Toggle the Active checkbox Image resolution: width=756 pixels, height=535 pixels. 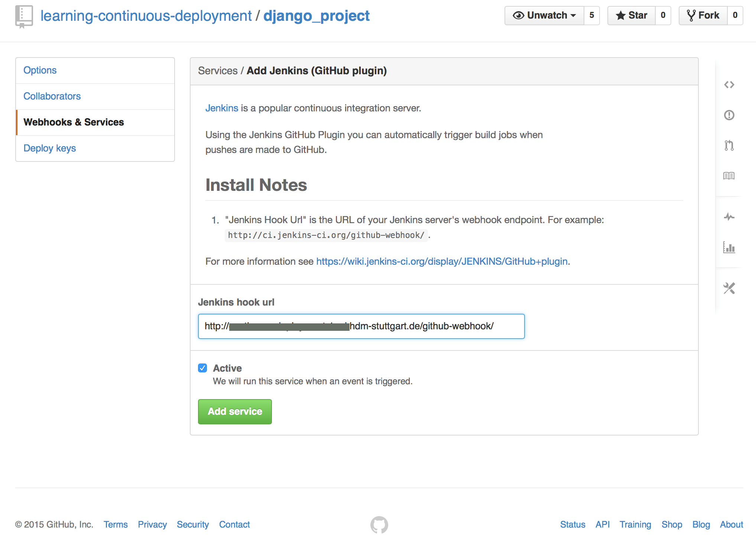click(202, 368)
